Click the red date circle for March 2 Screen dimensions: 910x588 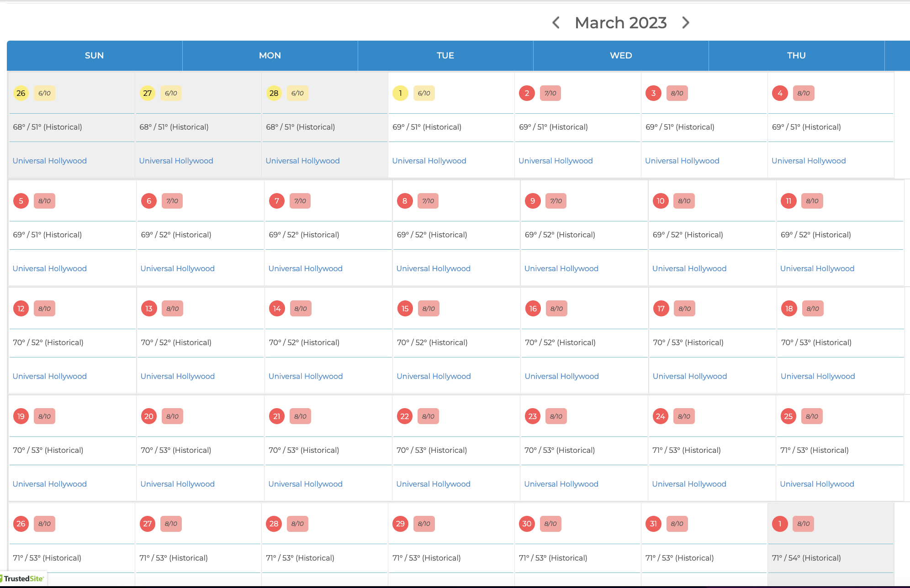527,93
